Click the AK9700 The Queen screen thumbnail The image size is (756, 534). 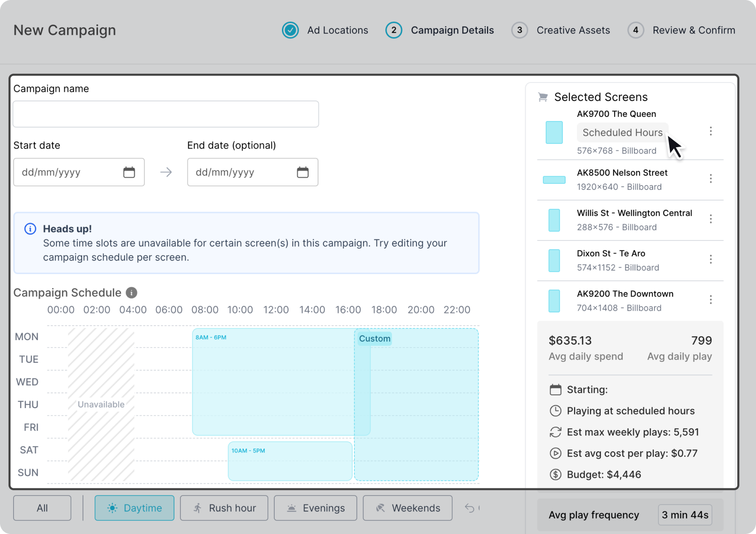point(554,132)
